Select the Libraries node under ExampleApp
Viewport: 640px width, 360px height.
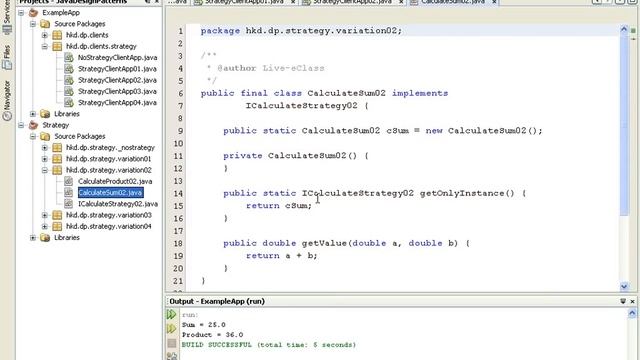coord(67,114)
